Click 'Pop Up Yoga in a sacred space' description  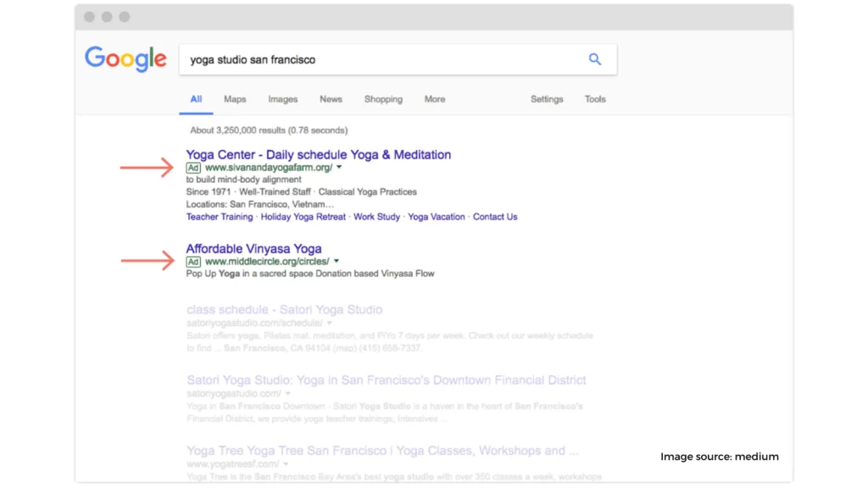pyautogui.click(x=310, y=274)
